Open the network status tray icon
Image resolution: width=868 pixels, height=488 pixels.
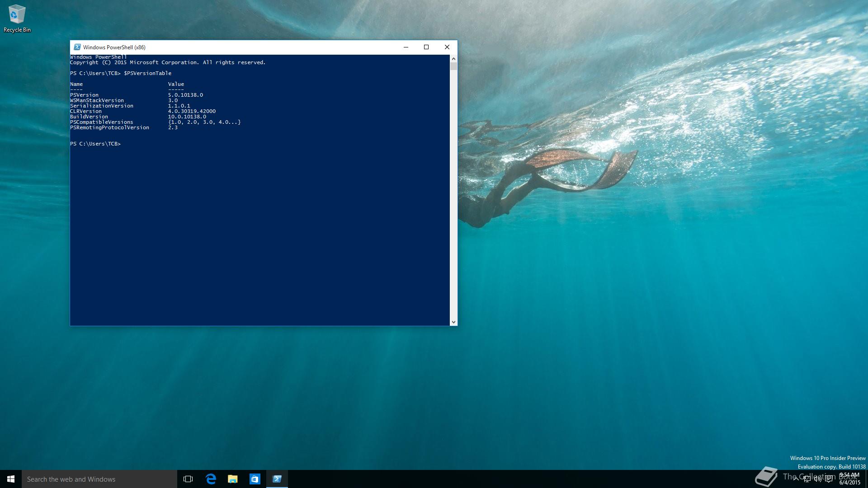click(x=807, y=479)
